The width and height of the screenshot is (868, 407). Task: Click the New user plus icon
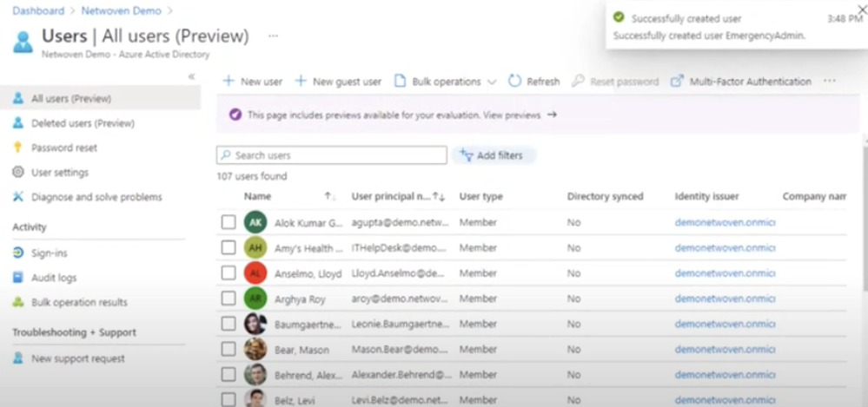pyautogui.click(x=228, y=82)
